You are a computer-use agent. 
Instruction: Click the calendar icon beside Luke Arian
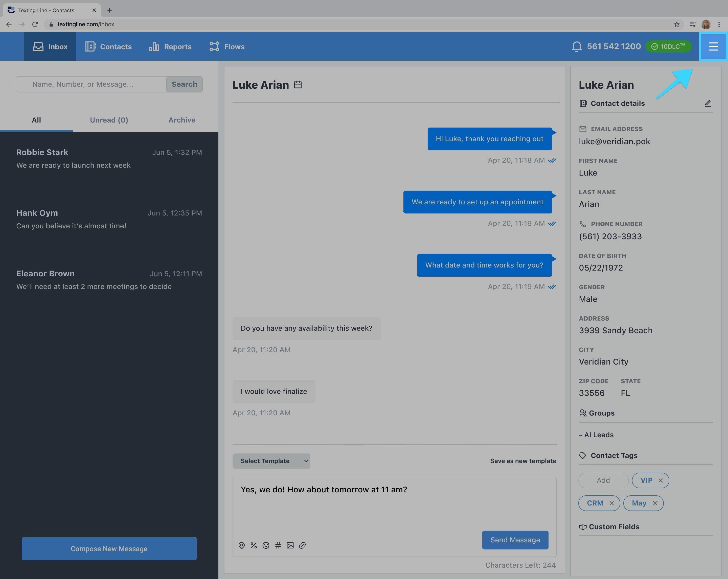click(x=298, y=84)
